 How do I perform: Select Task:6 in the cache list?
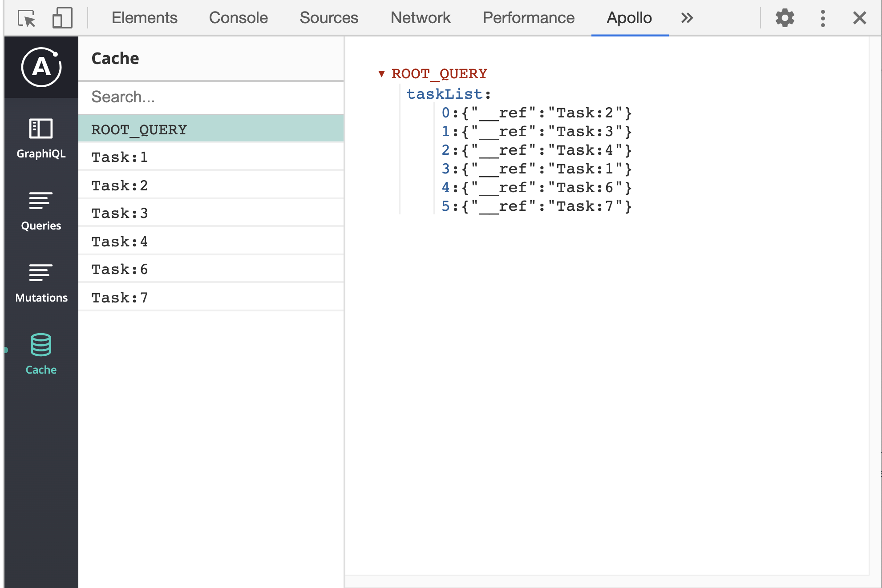point(211,269)
